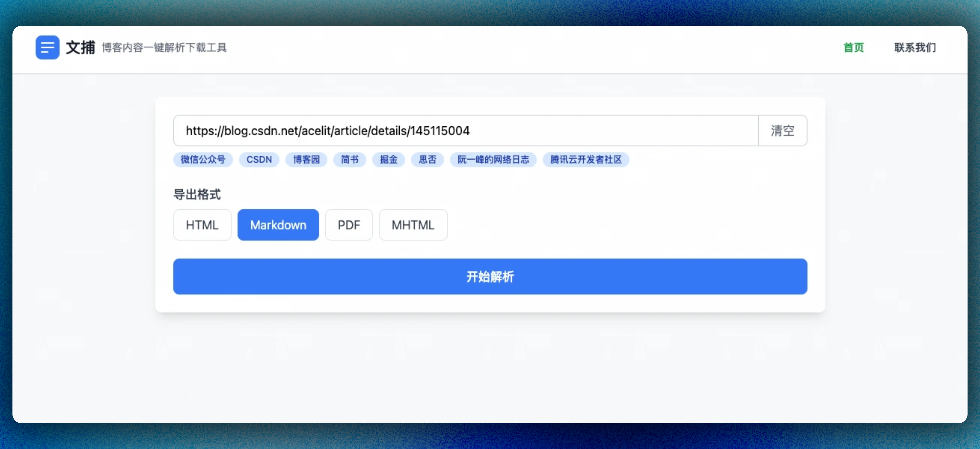Click the 腾讯云开发者社区 tag
This screenshot has height=449, width=980.
586,159
